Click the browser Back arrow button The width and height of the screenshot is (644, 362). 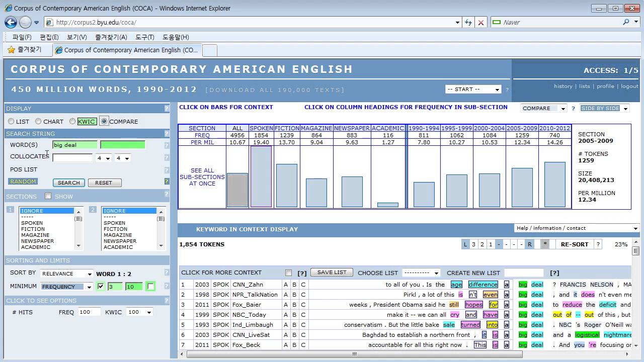pos(11,22)
